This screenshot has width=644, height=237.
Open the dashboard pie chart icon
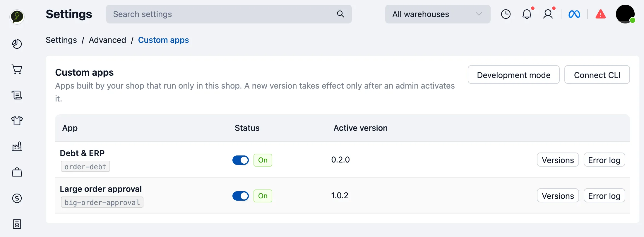(x=17, y=44)
